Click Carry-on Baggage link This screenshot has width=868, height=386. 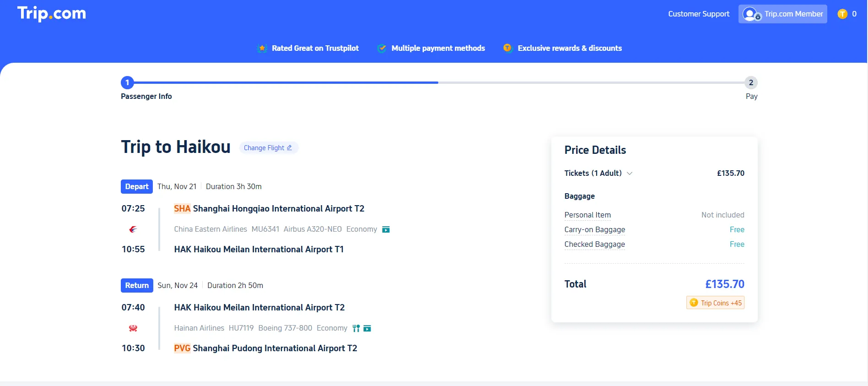tap(595, 229)
